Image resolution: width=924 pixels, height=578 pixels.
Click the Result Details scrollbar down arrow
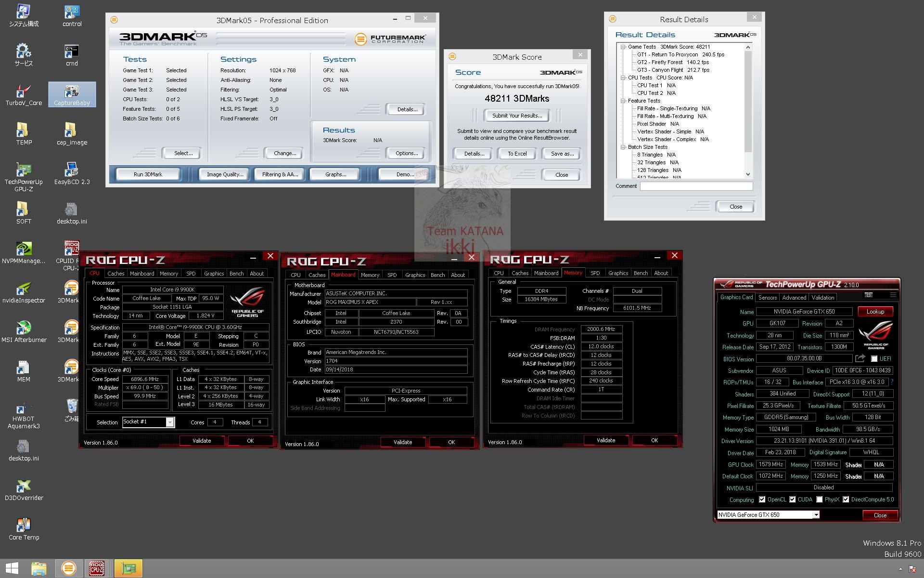click(x=748, y=174)
